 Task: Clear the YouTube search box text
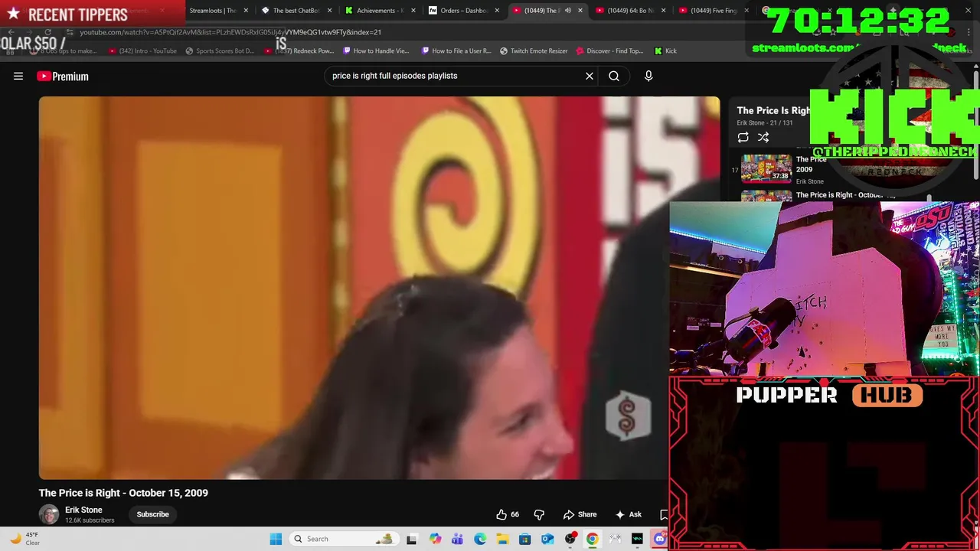[590, 76]
